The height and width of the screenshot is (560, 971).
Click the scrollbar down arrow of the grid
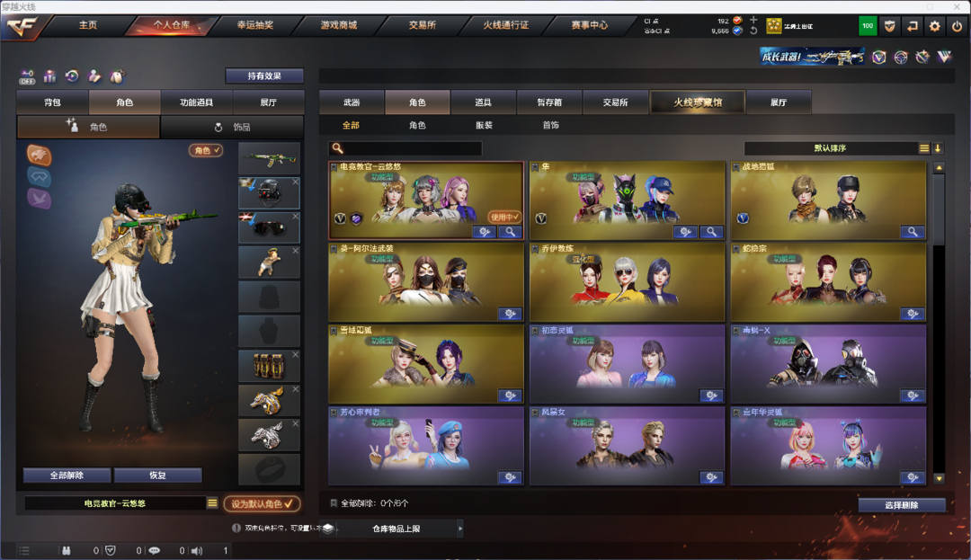pyautogui.click(x=939, y=478)
